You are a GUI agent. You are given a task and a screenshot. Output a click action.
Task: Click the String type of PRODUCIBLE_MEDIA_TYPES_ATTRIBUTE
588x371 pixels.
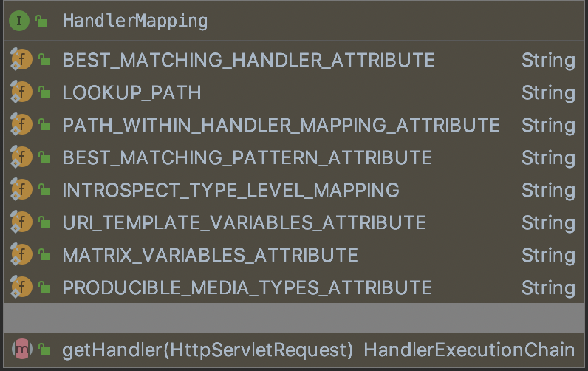(547, 288)
